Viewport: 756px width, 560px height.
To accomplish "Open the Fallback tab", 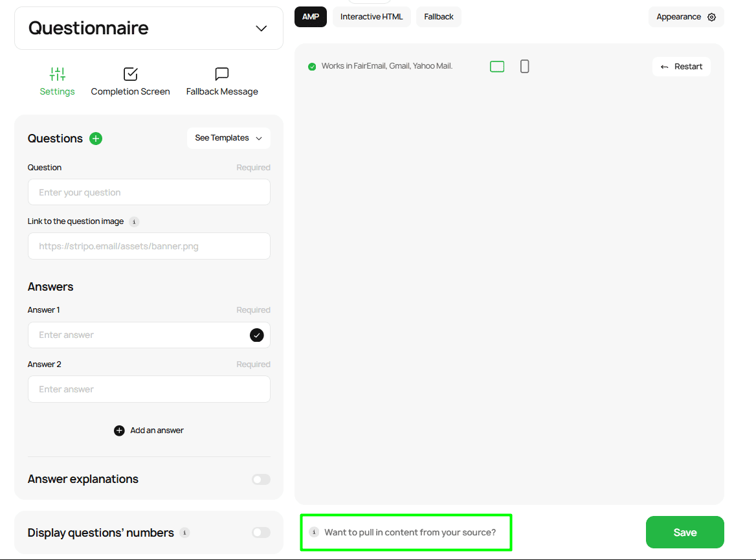I will point(438,17).
